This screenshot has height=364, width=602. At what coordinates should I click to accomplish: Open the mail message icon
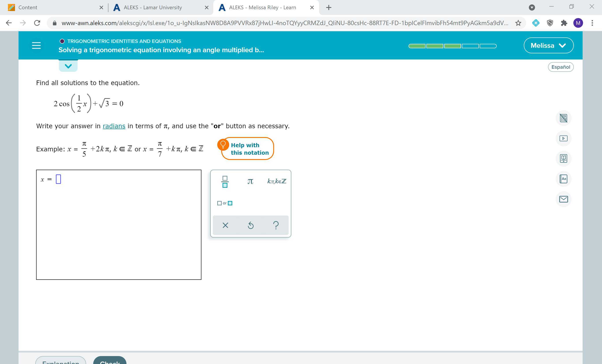[563, 199]
